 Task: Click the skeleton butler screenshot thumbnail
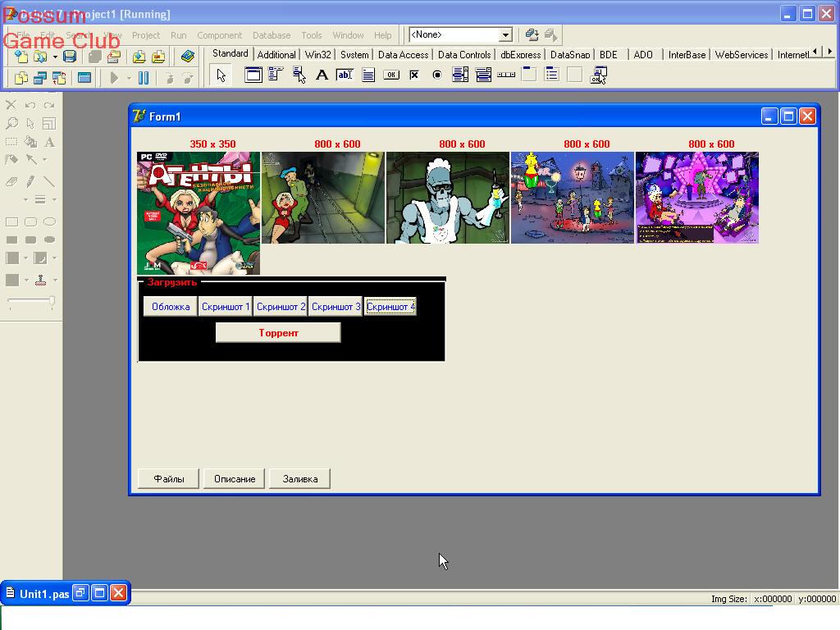point(448,198)
